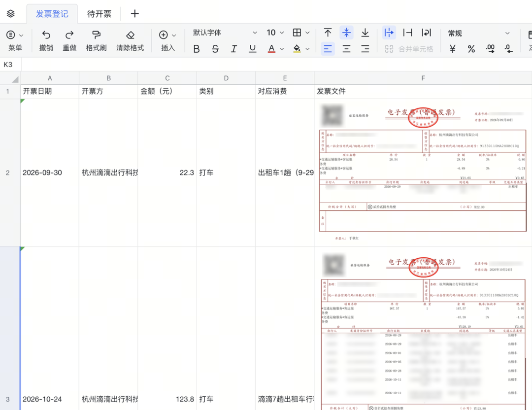
Task: Redo with the 重做 button
Action: click(x=69, y=41)
